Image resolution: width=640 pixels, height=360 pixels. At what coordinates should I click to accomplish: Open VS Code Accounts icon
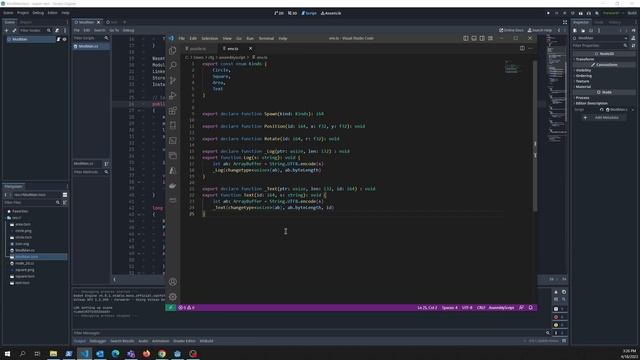point(173,282)
